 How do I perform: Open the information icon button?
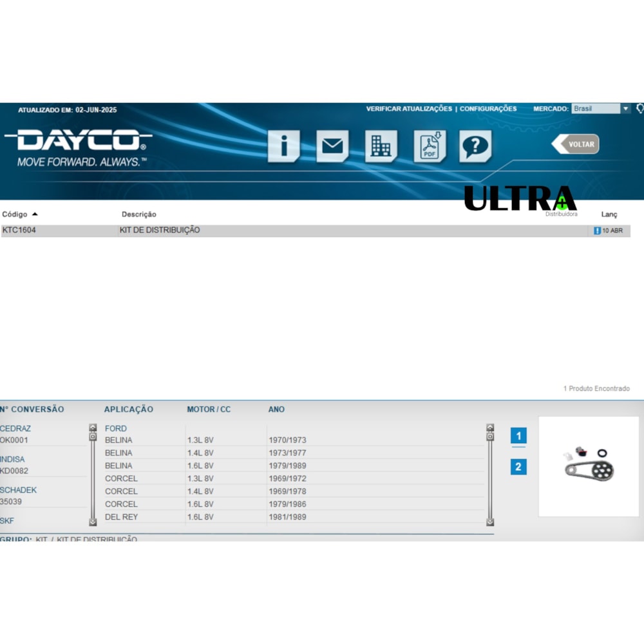(284, 146)
